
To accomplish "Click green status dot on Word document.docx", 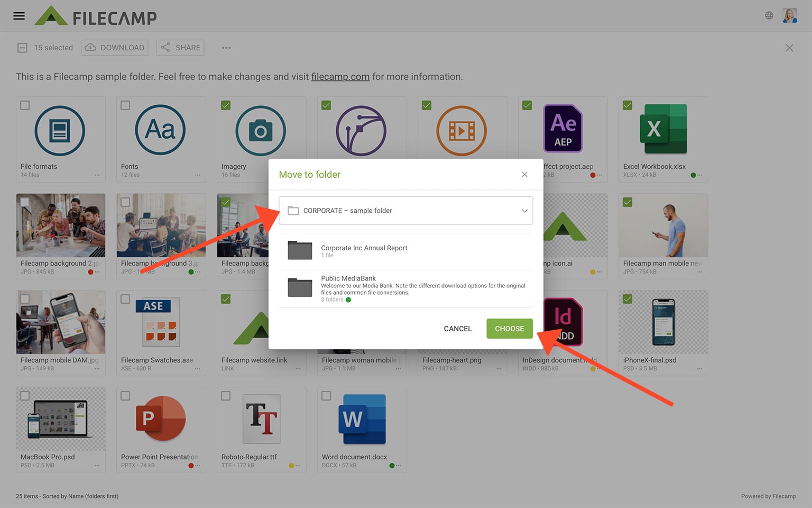I will pos(392,466).
